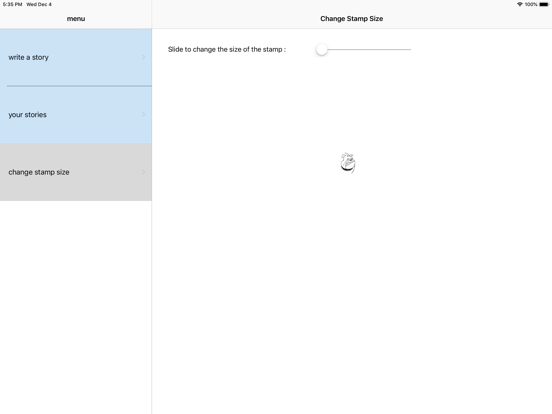Click the chevron on 'write a story' row
Image resolution: width=552 pixels, height=414 pixels.
pyautogui.click(x=143, y=57)
